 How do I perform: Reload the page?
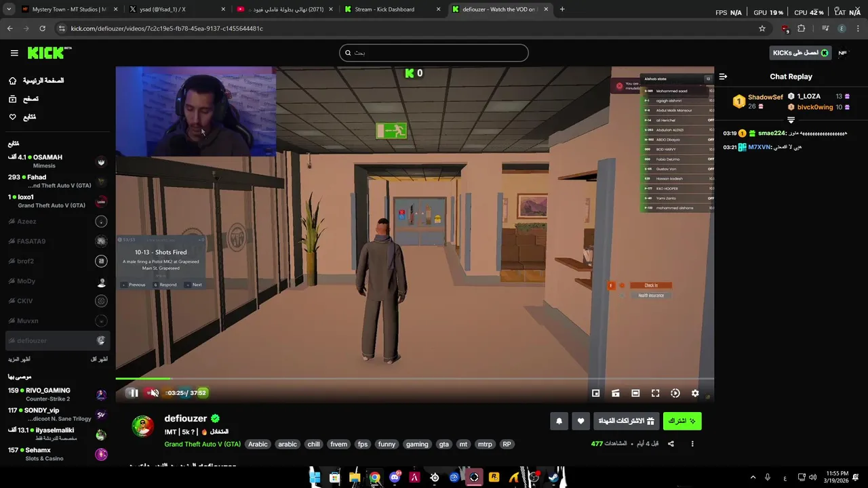(42, 28)
